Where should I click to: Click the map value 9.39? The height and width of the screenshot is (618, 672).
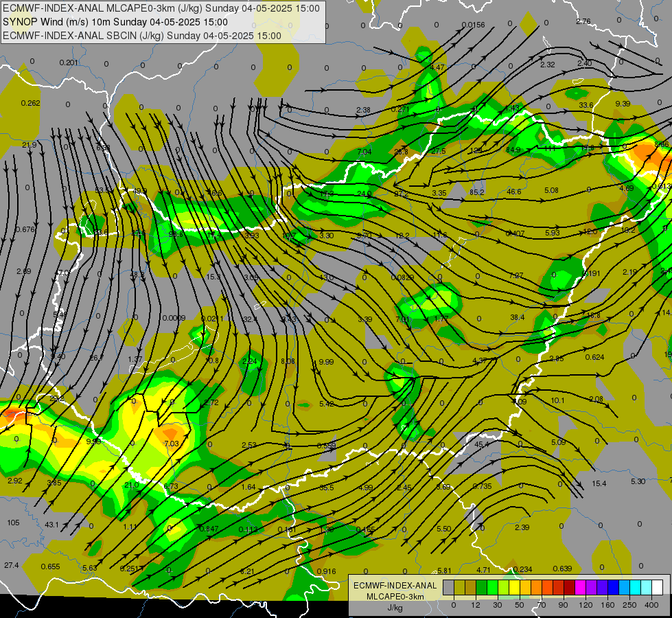623,104
